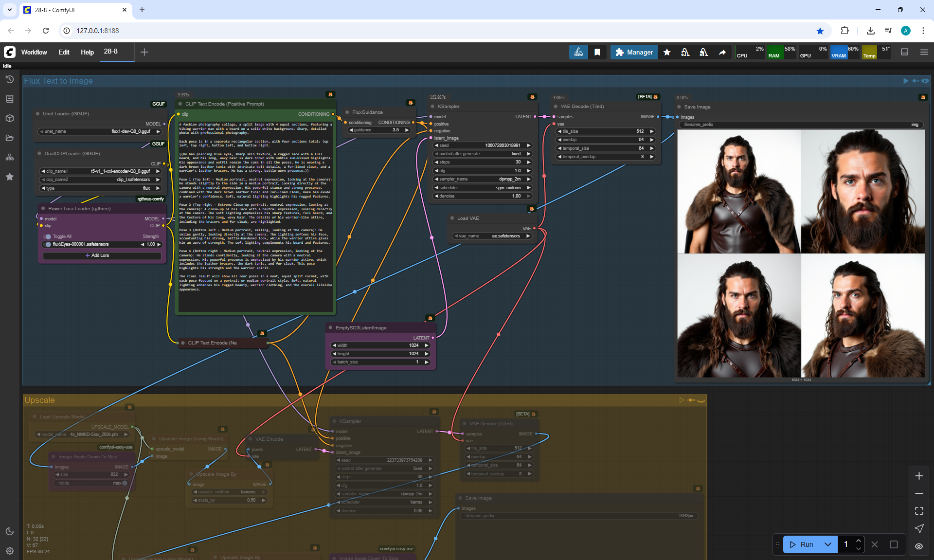The height and width of the screenshot is (560, 934).
Task: Click the fit view icon on canvas
Action: tap(919, 511)
